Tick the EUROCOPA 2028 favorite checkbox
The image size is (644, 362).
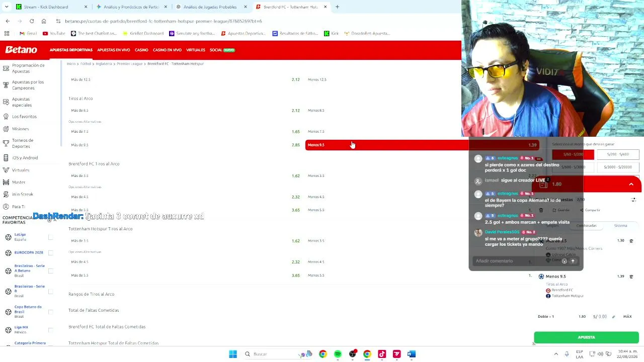pyautogui.click(x=50, y=252)
